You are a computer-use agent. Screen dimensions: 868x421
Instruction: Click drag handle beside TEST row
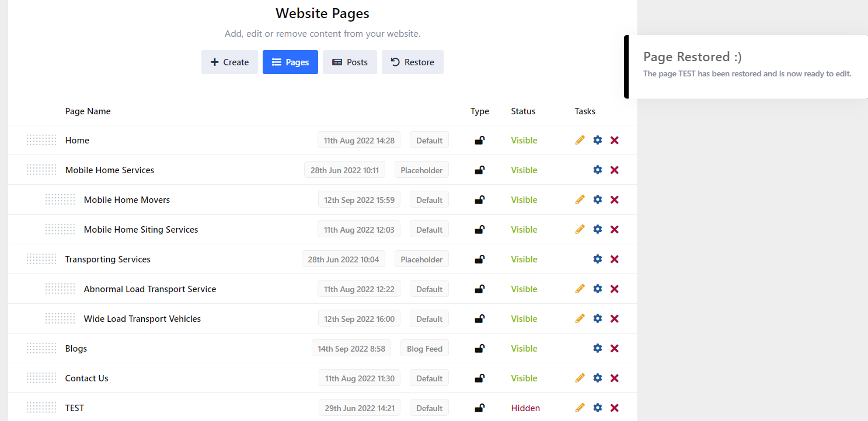click(41, 408)
